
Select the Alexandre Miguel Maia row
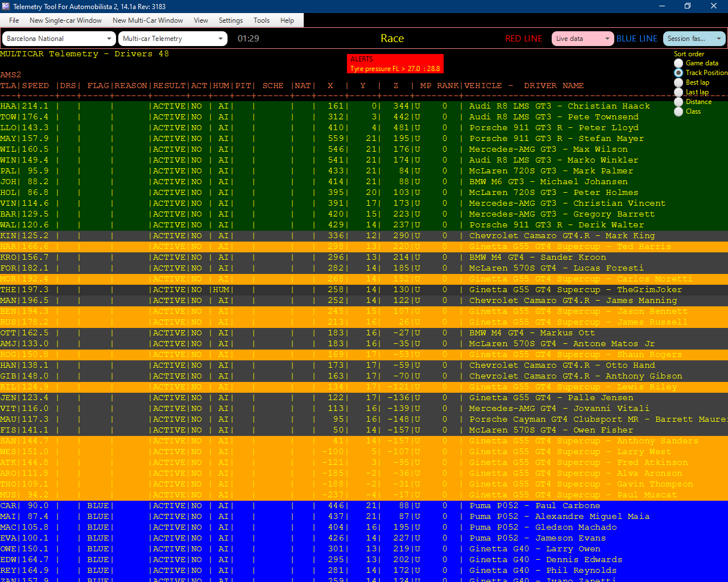coord(364,517)
